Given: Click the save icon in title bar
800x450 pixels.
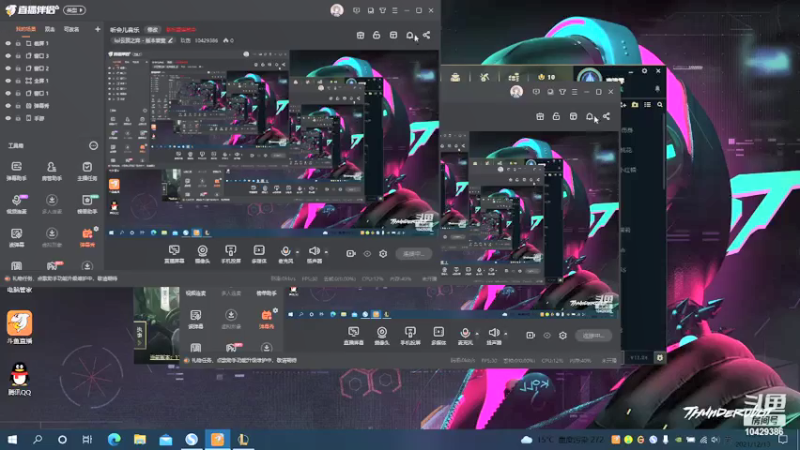Looking at the screenshot, I should point(370,10).
